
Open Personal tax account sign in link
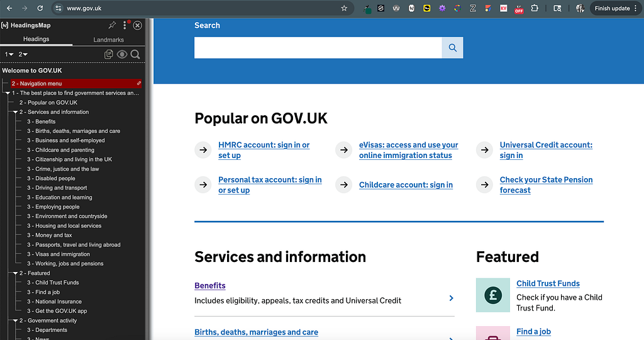(270, 185)
